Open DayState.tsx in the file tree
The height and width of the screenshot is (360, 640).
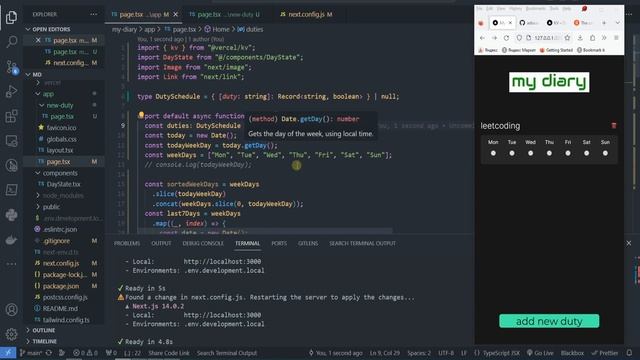63,184
